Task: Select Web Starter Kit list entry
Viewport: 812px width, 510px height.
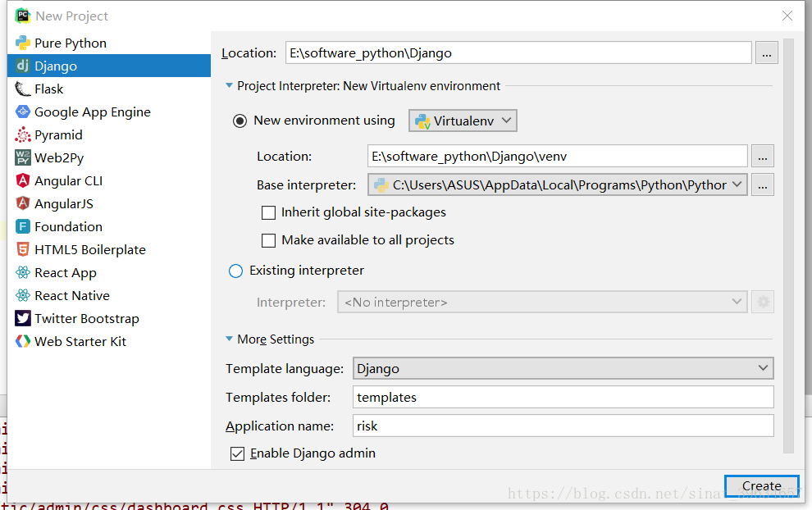Action: click(x=109, y=341)
